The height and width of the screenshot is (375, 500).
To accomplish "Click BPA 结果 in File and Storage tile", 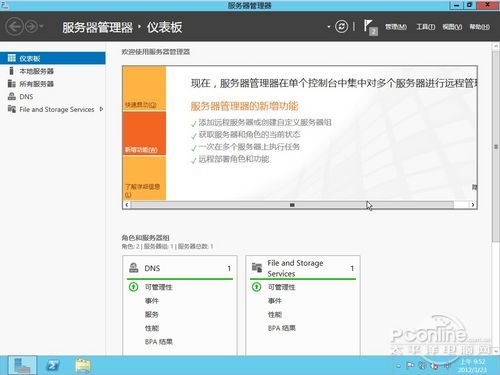I will (x=282, y=328).
